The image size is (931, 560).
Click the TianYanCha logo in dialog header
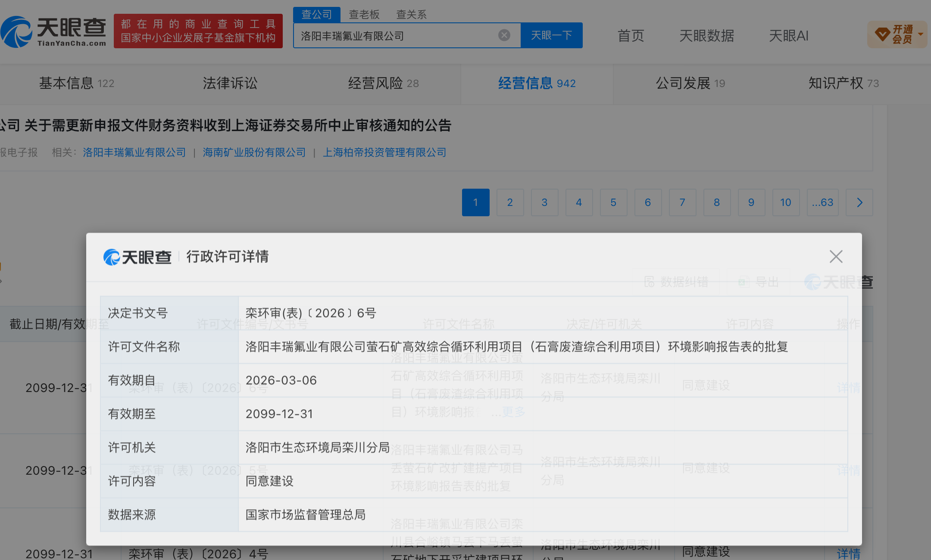137,257
